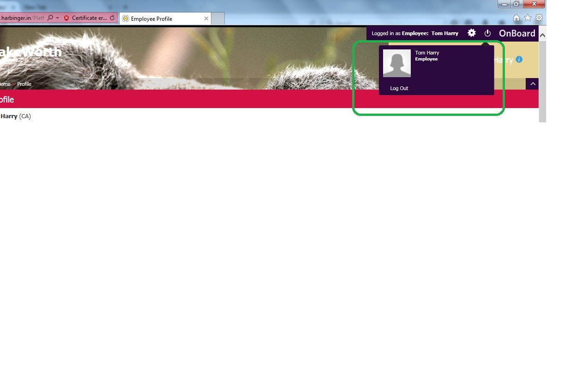Click the OnBoard logo text
This screenshot has width=588, height=375.
click(x=517, y=33)
